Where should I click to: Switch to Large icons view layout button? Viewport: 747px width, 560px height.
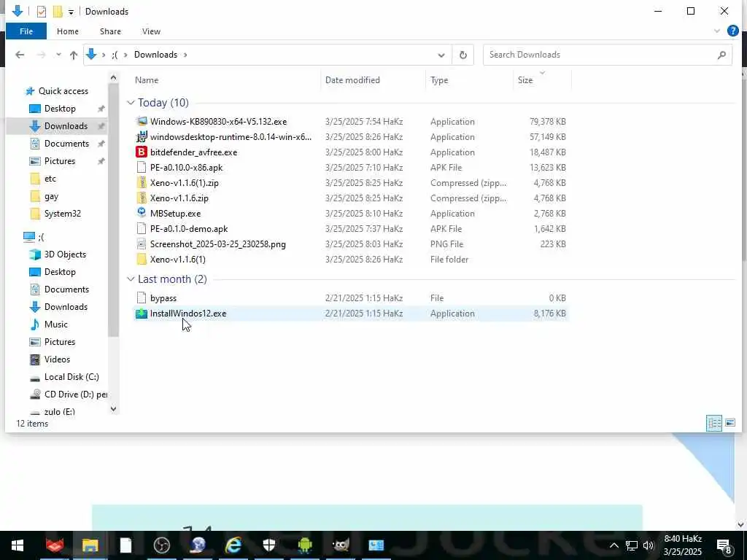(729, 423)
